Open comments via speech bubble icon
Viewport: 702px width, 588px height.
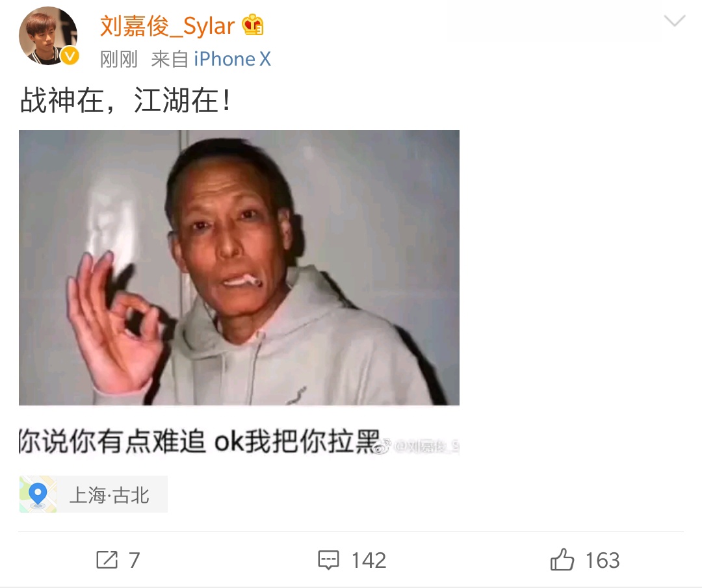(329, 560)
